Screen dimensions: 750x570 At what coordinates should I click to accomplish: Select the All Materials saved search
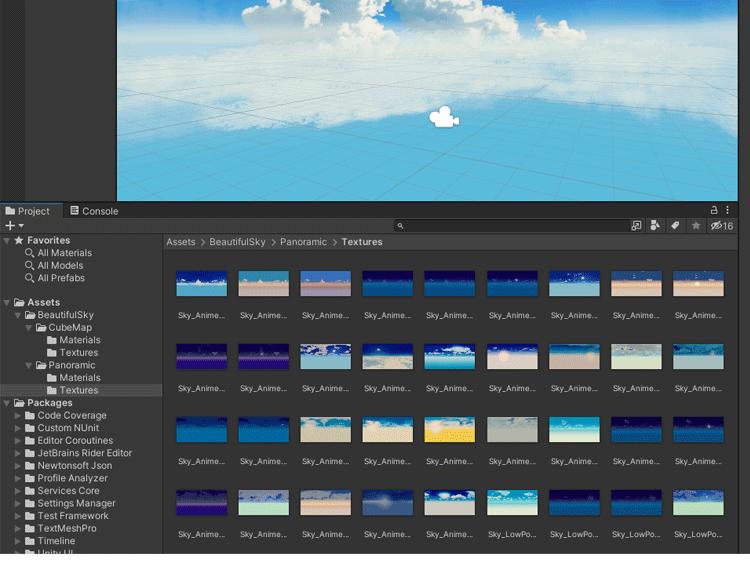click(64, 253)
